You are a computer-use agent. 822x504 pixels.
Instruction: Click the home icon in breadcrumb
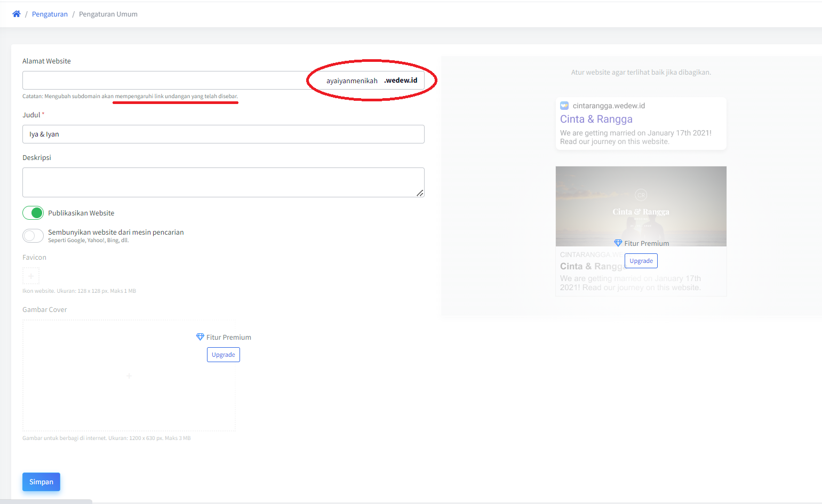point(17,14)
